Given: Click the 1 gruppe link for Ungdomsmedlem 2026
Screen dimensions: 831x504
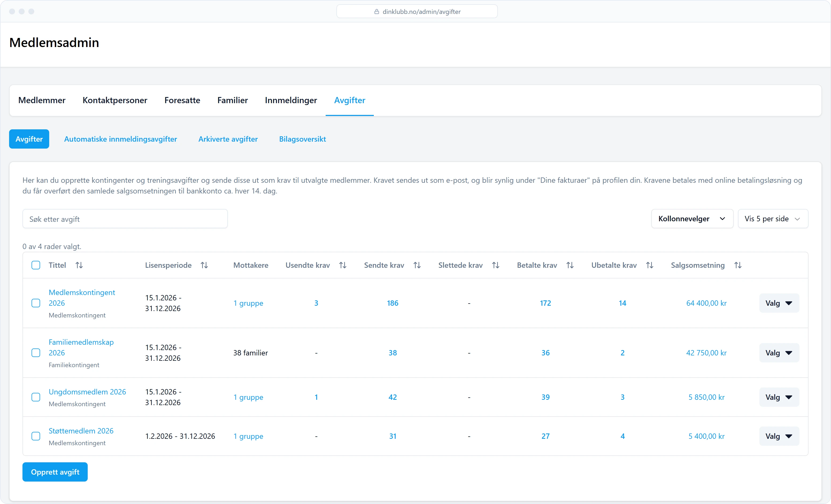Looking at the screenshot, I should point(249,397).
